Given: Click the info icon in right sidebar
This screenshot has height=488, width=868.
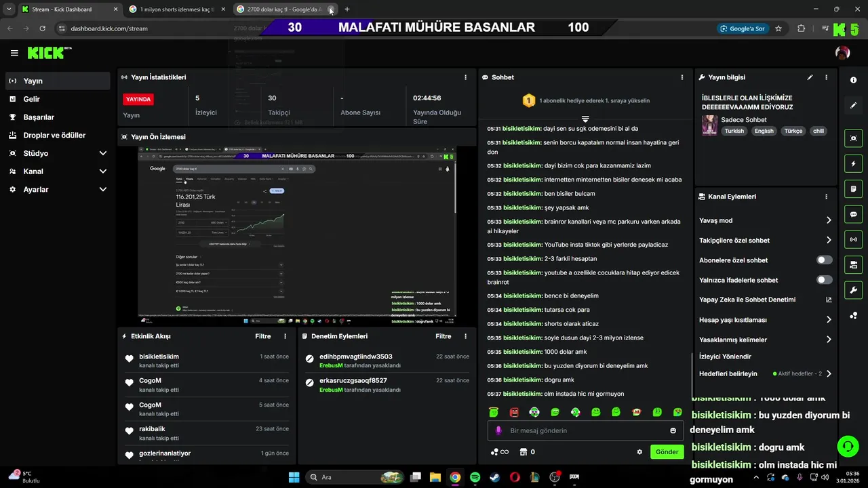Looking at the screenshot, I should [x=853, y=80].
